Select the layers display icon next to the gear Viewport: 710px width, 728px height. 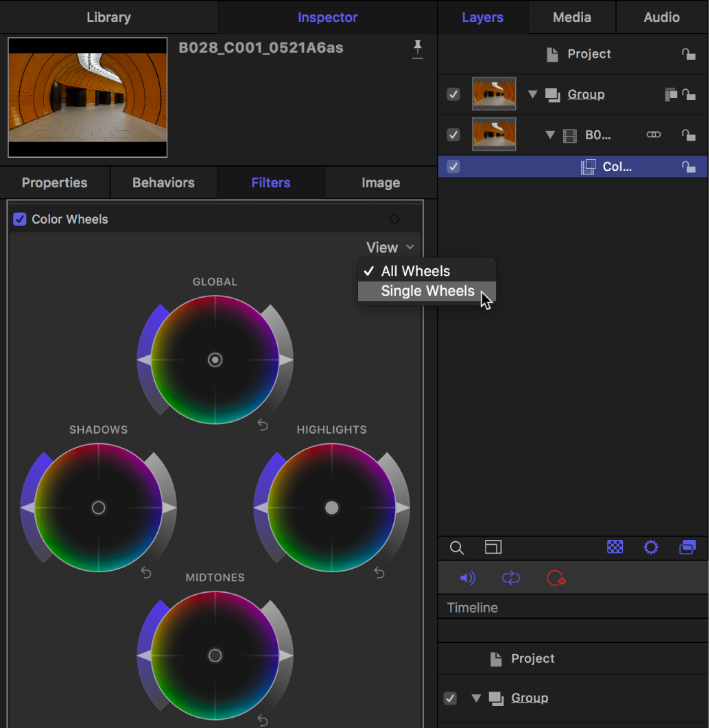click(x=687, y=548)
